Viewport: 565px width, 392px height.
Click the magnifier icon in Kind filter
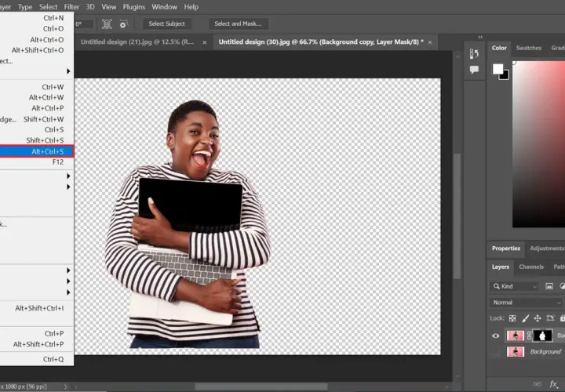(x=497, y=286)
